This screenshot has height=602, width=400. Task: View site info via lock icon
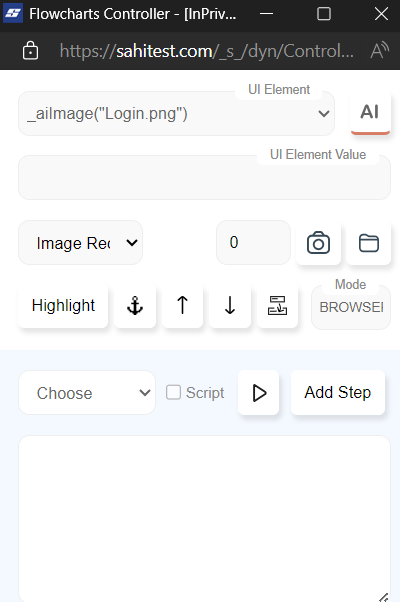click(30, 51)
